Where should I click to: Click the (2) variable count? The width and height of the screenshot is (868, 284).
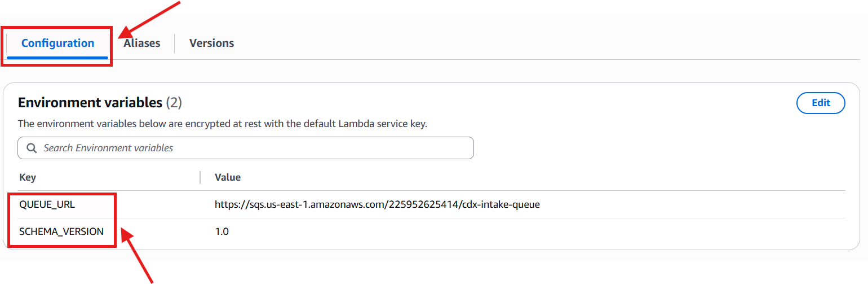(x=174, y=103)
